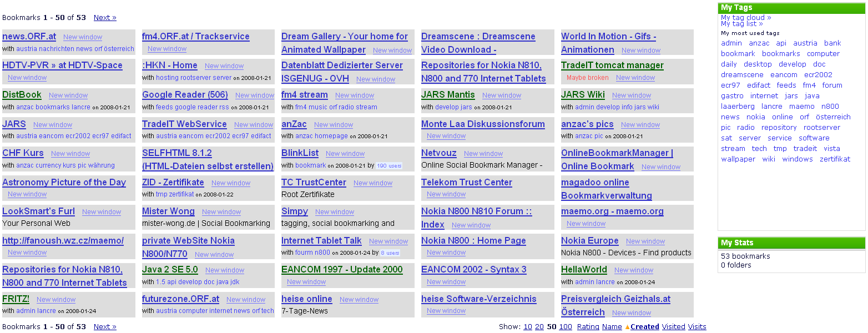Open the fm4 stream bookmark

tap(305, 95)
